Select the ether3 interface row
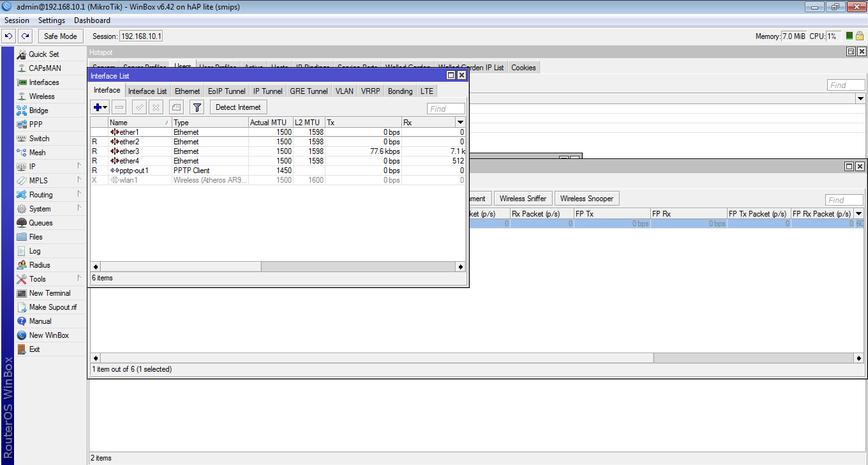868x465 pixels. [278, 151]
